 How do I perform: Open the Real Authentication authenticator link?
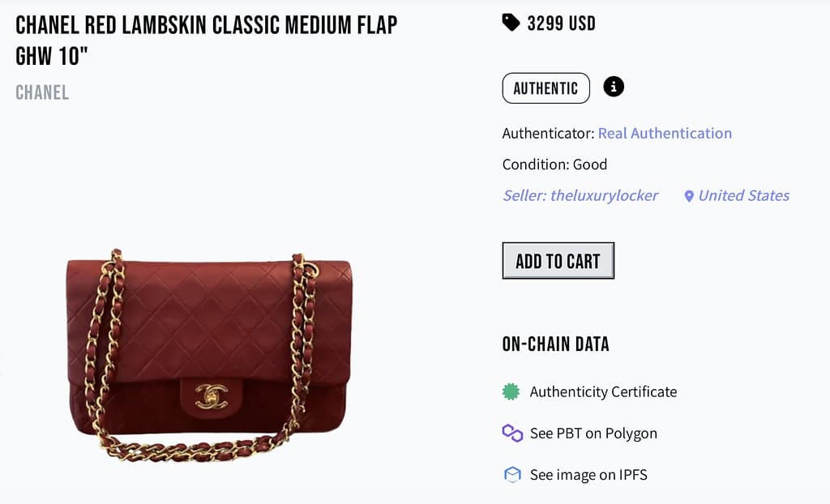665,133
